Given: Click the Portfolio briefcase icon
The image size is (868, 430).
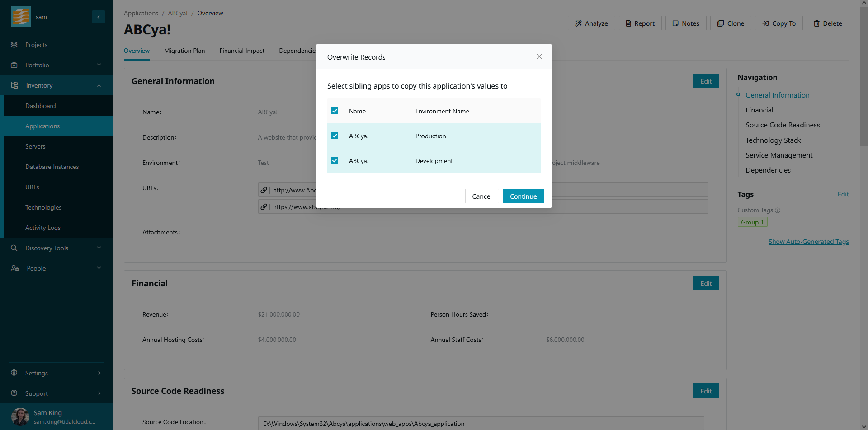Looking at the screenshot, I should pyautogui.click(x=14, y=65).
